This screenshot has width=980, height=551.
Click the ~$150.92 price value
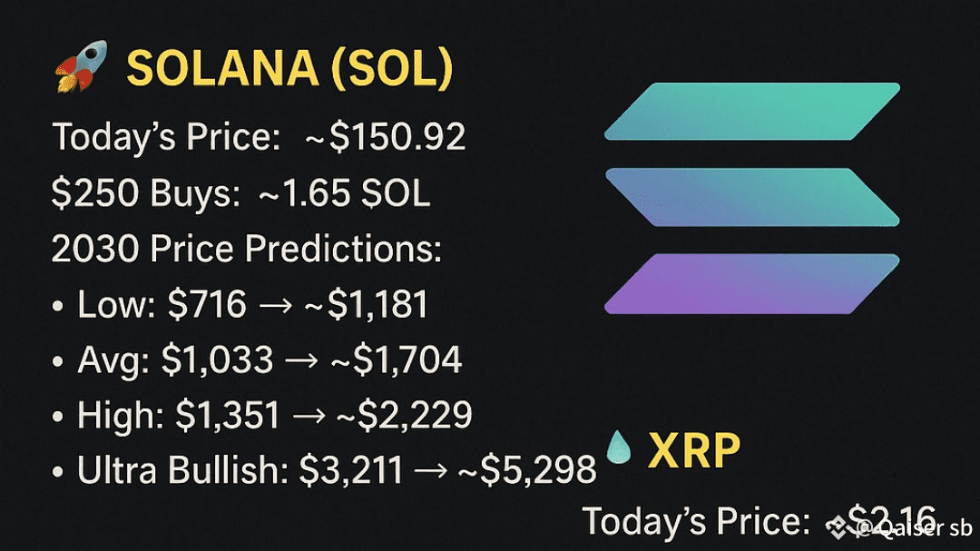coord(386,137)
